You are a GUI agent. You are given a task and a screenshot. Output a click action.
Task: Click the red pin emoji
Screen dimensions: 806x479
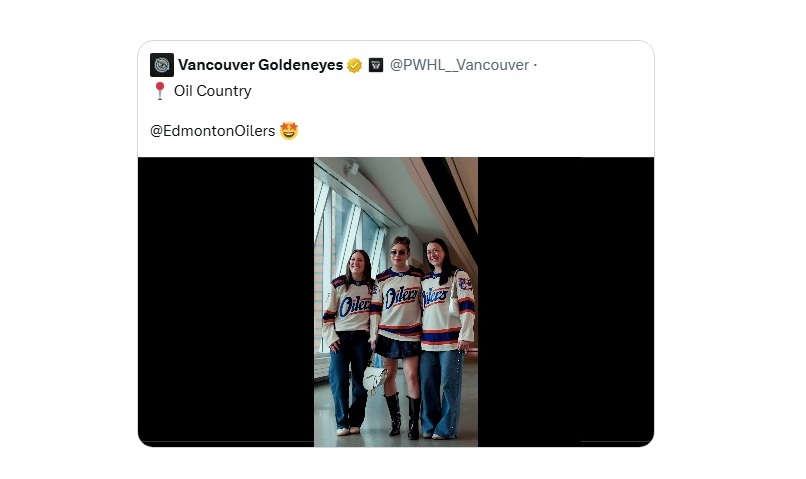(159, 91)
